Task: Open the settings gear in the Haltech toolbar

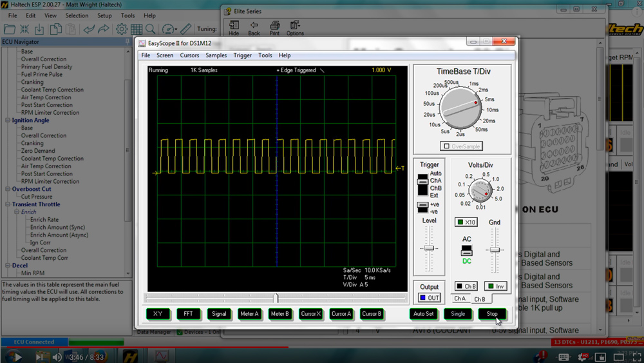Action: click(x=121, y=29)
